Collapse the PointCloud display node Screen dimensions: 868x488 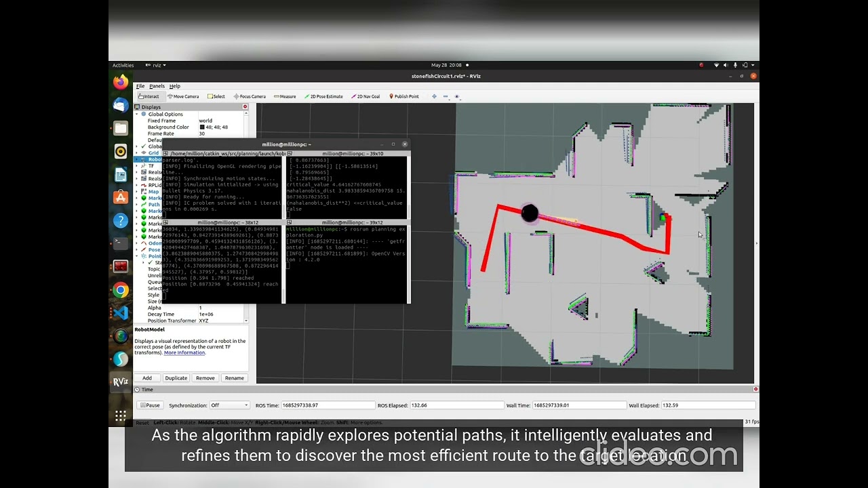(136, 256)
